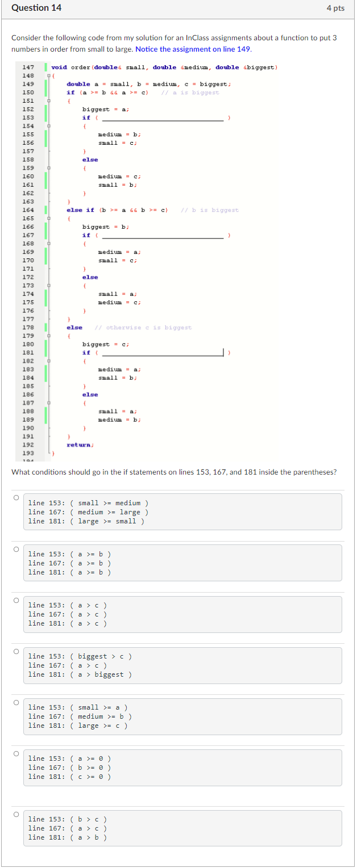357x868 pixels.
Task: Click the blank condition on code line 153
Action: (x=163, y=118)
